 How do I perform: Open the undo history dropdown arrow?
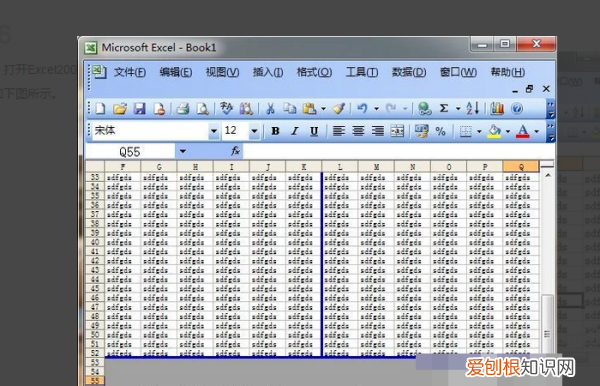[x=377, y=109]
